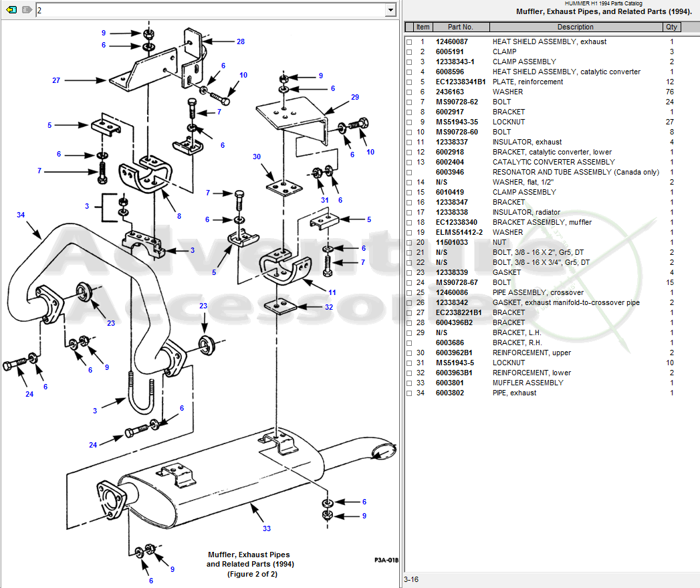Screen dimensions: 700x588
Task: Click callout 27 on the diagram
Action: tap(55, 80)
